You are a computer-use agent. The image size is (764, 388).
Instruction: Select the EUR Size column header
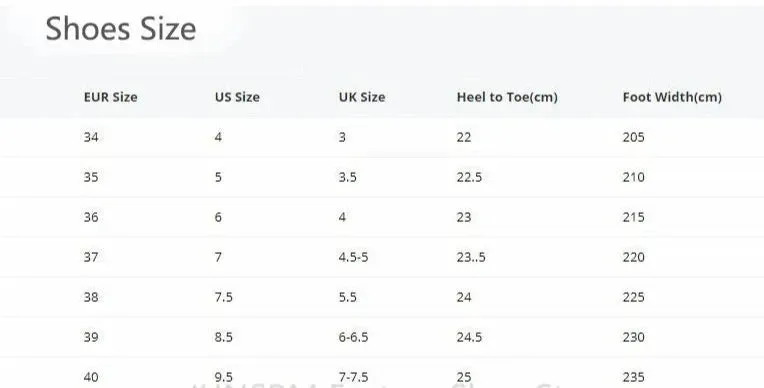111,97
